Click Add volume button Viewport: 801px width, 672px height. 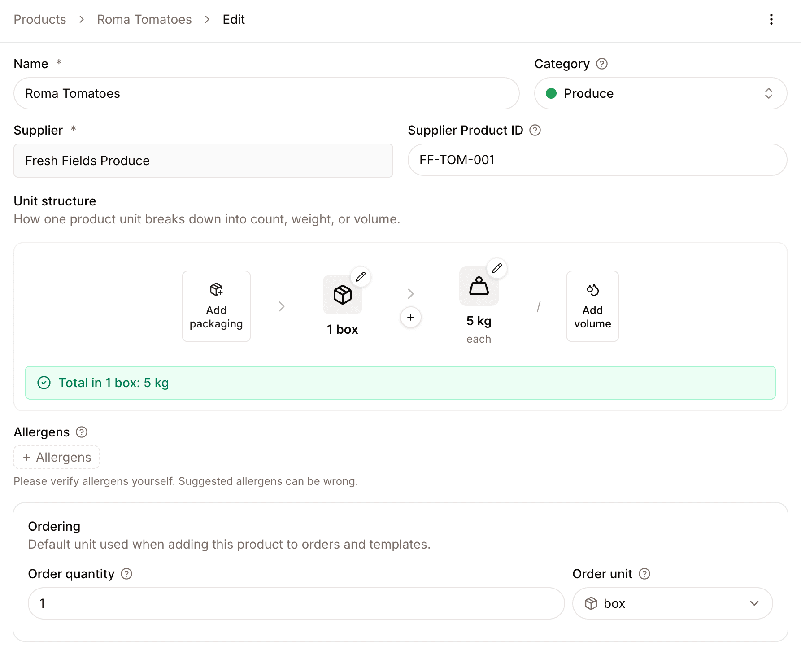(x=592, y=306)
